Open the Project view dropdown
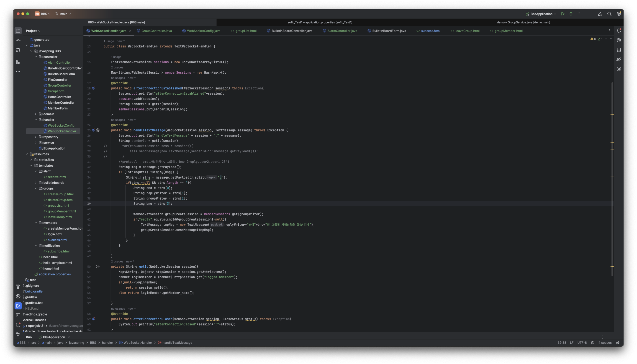 click(x=33, y=31)
